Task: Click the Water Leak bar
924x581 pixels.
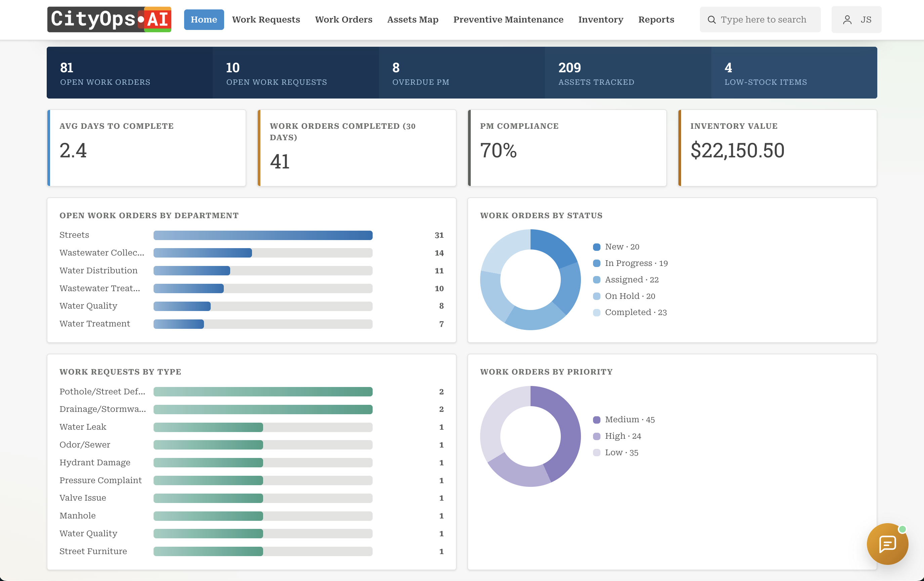Action: tap(263, 427)
